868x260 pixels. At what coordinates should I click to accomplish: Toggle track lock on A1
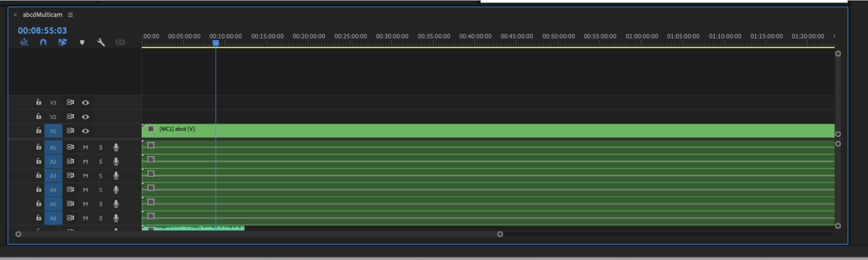(x=38, y=147)
